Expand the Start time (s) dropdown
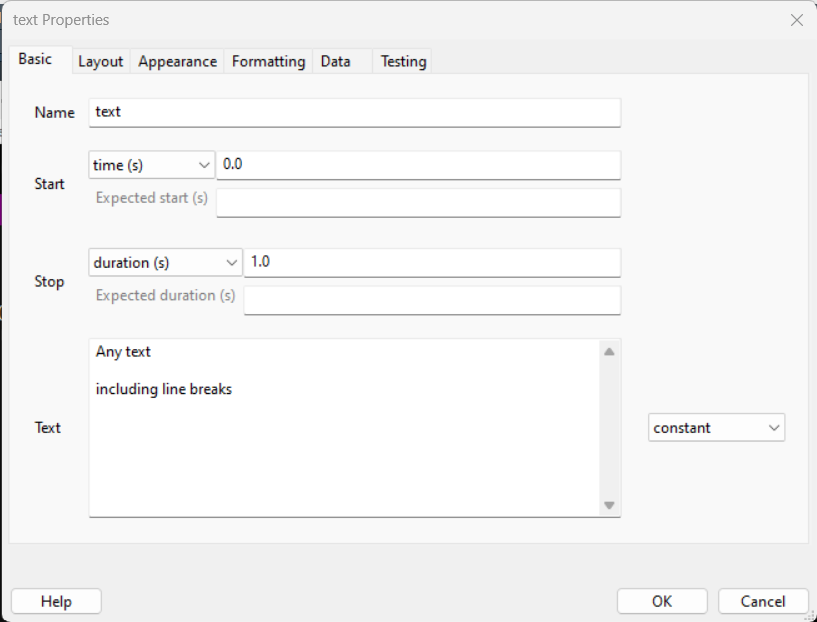The image size is (817, 622). (152, 165)
